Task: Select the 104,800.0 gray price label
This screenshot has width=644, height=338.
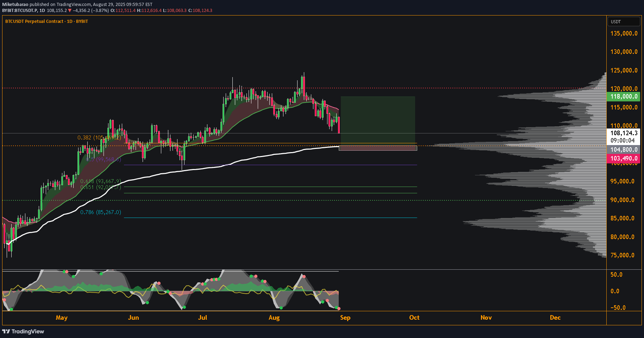Action: click(x=623, y=150)
